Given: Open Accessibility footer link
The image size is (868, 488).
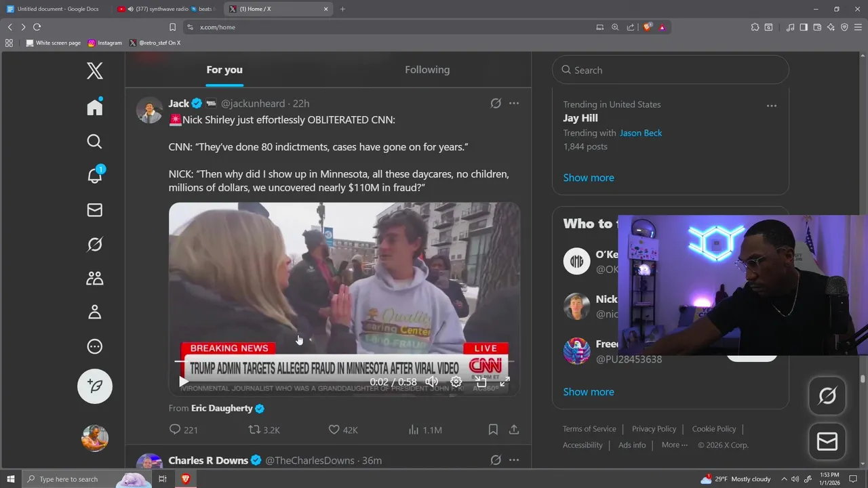Looking at the screenshot, I should [x=583, y=445].
